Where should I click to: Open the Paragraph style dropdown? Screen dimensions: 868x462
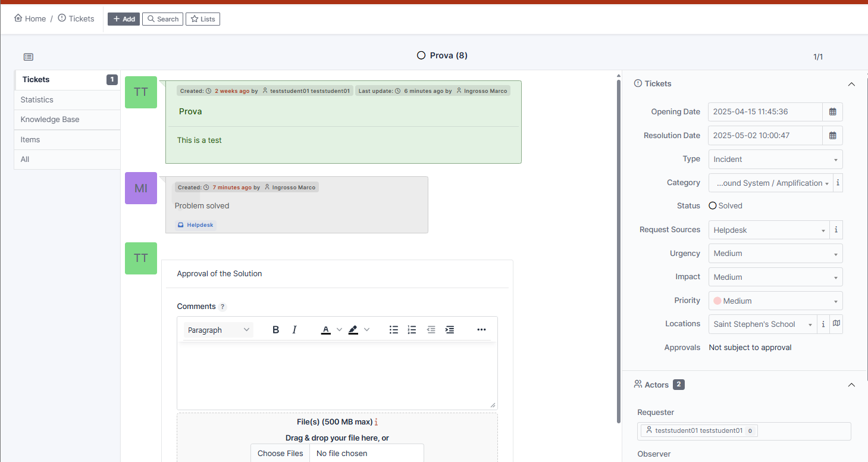[218, 330]
